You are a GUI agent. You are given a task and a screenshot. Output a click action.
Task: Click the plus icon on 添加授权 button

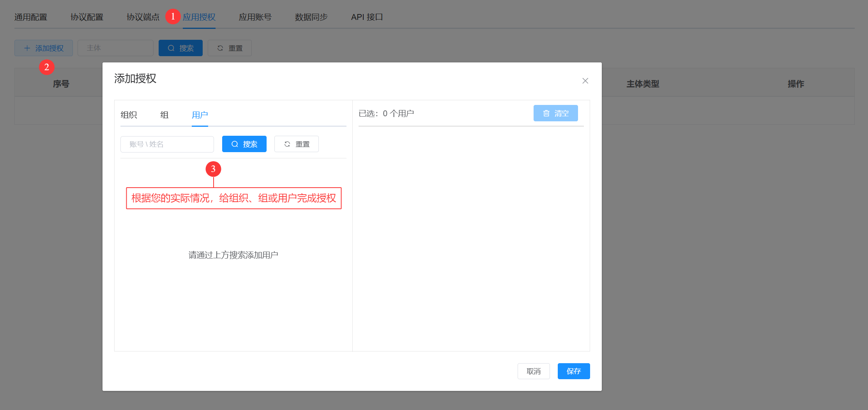(x=27, y=48)
